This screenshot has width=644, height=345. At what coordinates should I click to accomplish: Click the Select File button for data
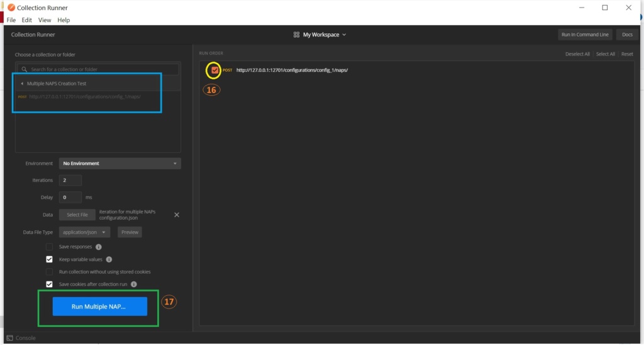point(77,215)
